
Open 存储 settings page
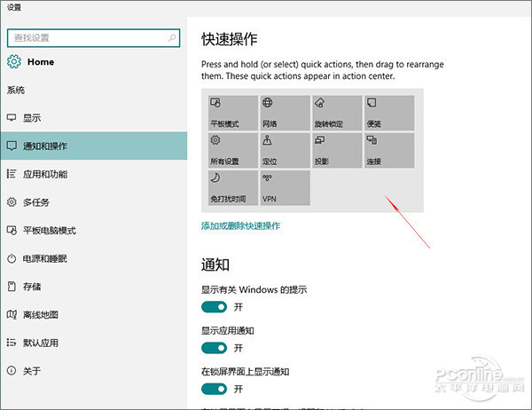point(94,287)
